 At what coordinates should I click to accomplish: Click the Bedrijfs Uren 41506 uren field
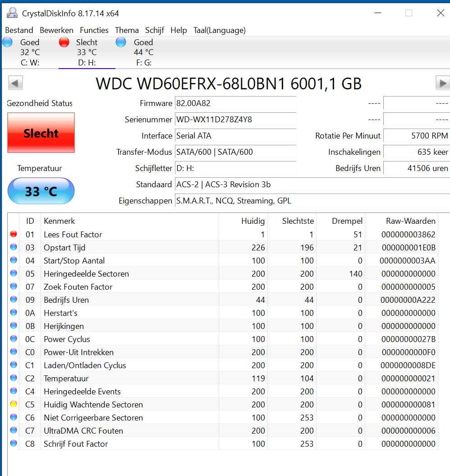[417, 168]
